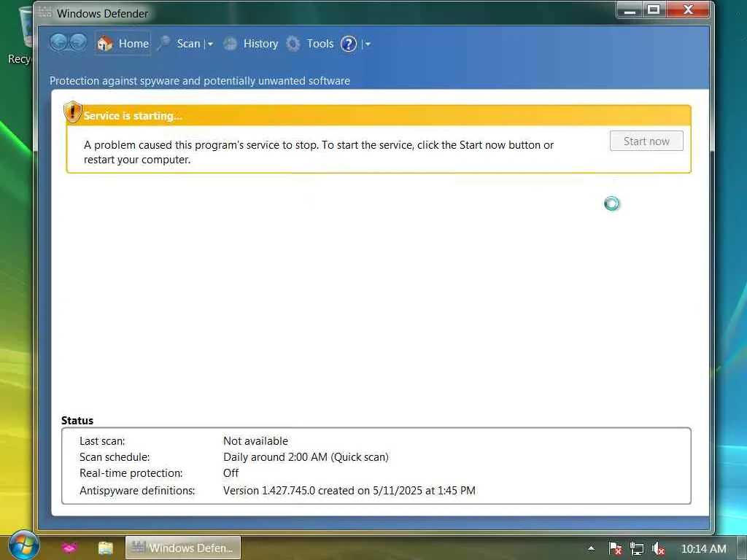Click the pink quick launch icon on taskbar
747x560 pixels.
click(69, 548)
